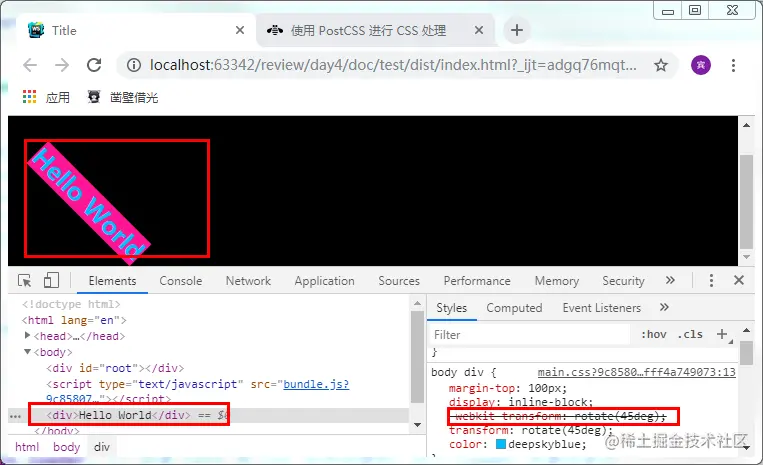Click the address bar URL
Viewport: 763px width, 465px height.
point(393,65)
